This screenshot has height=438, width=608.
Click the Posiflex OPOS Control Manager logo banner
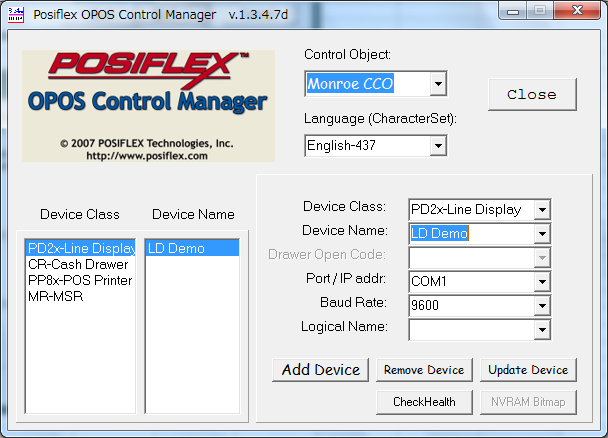(x=149, y=106)
